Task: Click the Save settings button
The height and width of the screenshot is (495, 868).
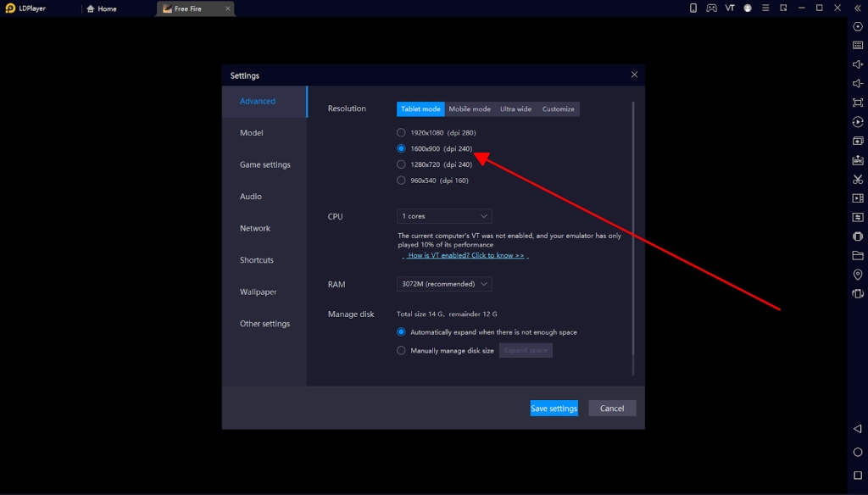Action: coord(554,409)
